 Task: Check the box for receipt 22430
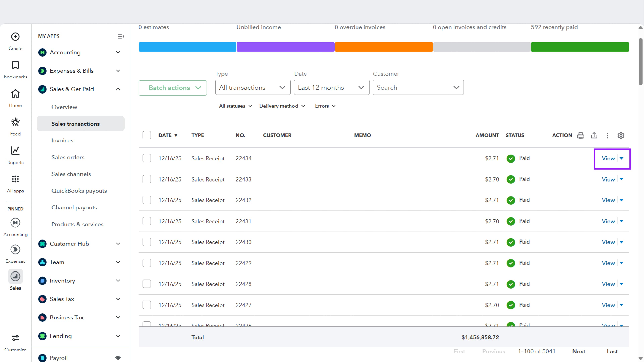147,242
